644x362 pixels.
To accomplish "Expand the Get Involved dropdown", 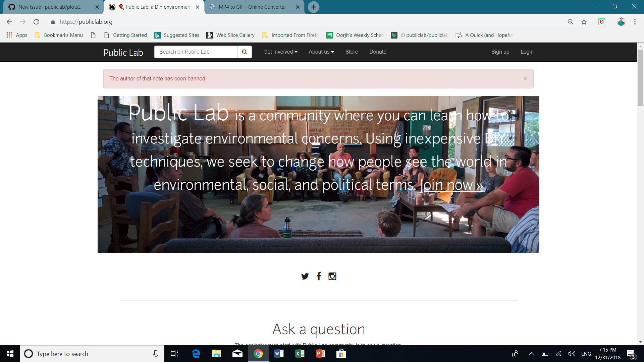I will [x=280, y=52].
